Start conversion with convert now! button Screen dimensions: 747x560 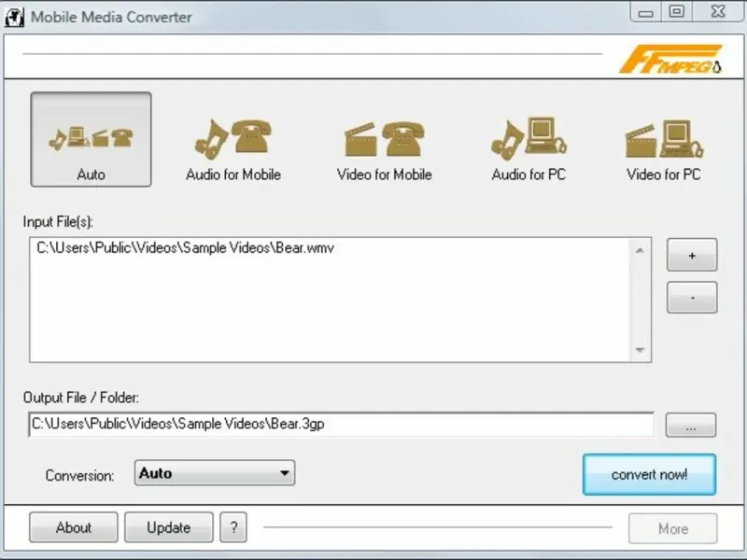(x=649, y=475)
